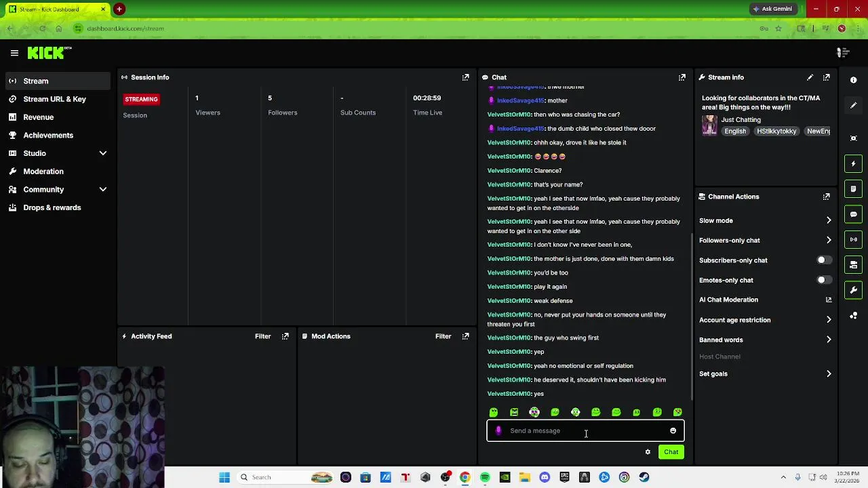Click the browser address bar URL
Screen dimensions: 868x488
pyautogui.click(x=125, y=28)
